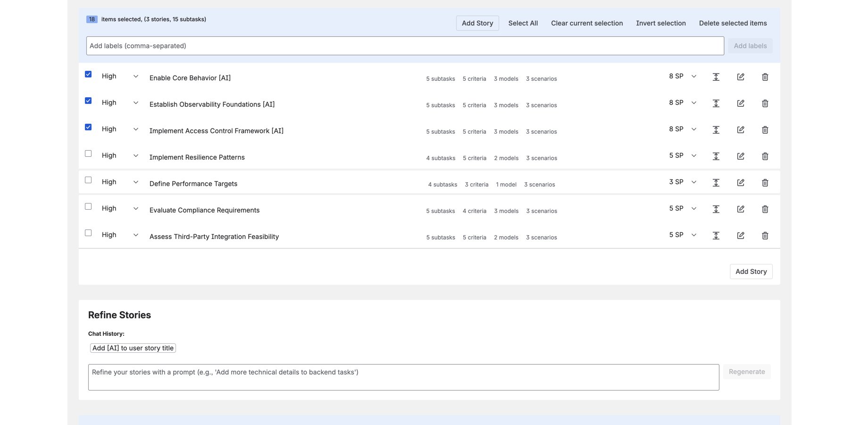Click the refine stories prompt input field
This screenshot has height=425, width=868.
[404, 377]
